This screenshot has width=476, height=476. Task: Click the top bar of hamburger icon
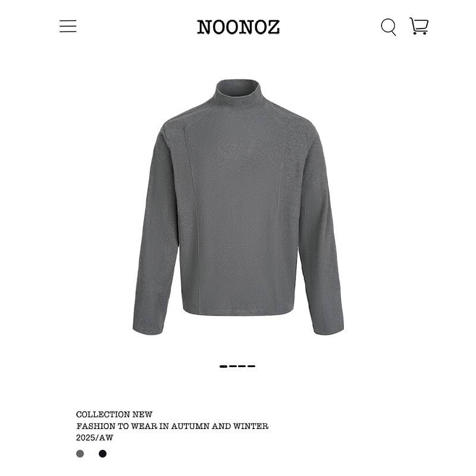coord(68,21)
